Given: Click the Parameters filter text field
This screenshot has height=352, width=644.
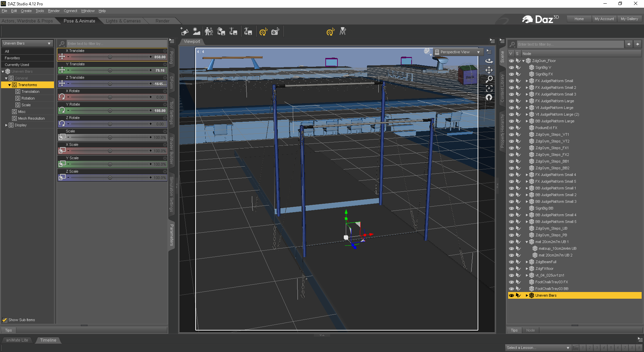Looking at the screenshot, I should pos(116,44).
